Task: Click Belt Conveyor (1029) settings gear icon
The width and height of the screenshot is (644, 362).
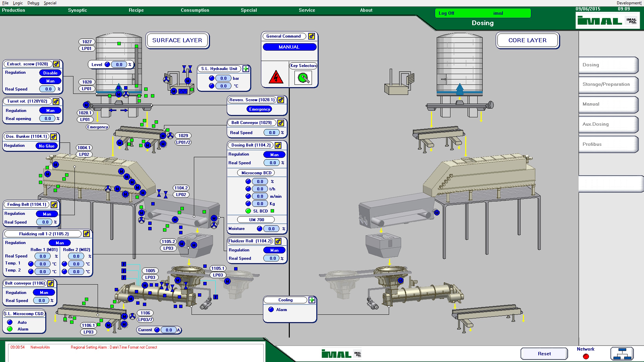Action: pos(281,123)
